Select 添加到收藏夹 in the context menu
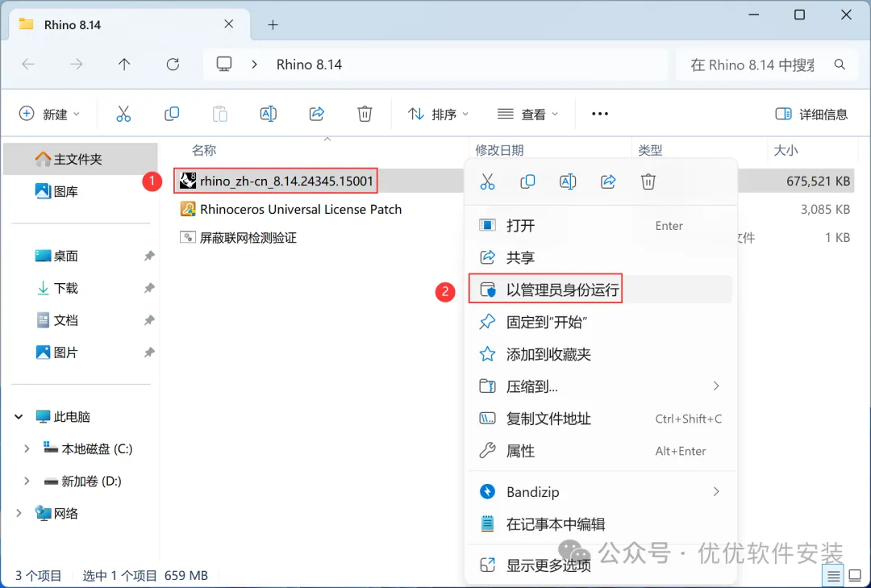871x588 pixels. click(x=600, y=354)
